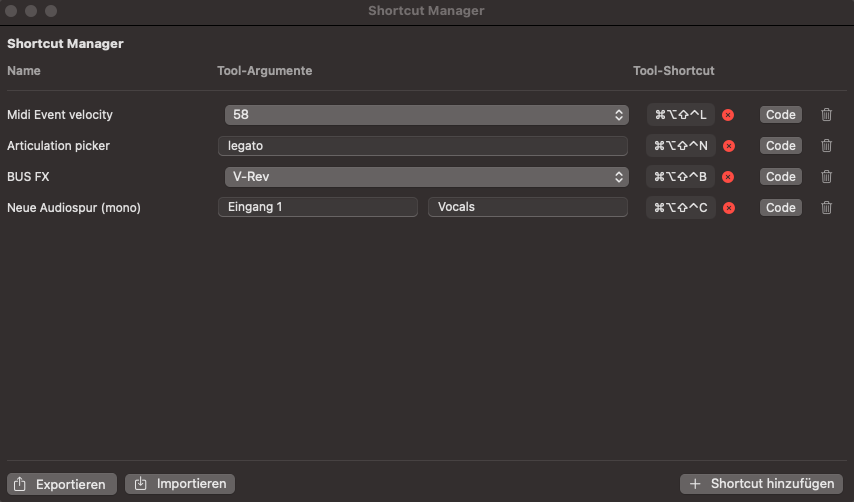Screen dimensions: 854x502
Task: Export shortcuts with Exportieren button
Action: coord(62,484)
